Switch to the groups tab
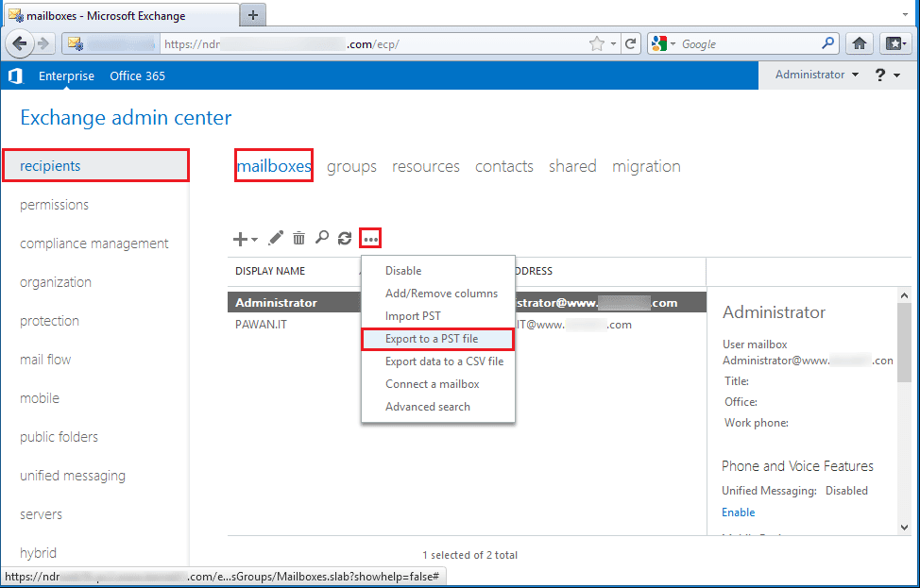 point(351,166)
